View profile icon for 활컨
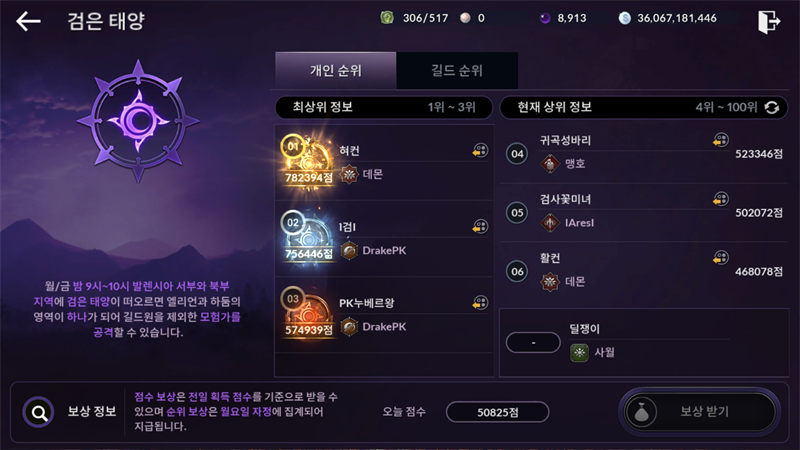The height and width of the screenshot is (450, 800). point(721,258)
